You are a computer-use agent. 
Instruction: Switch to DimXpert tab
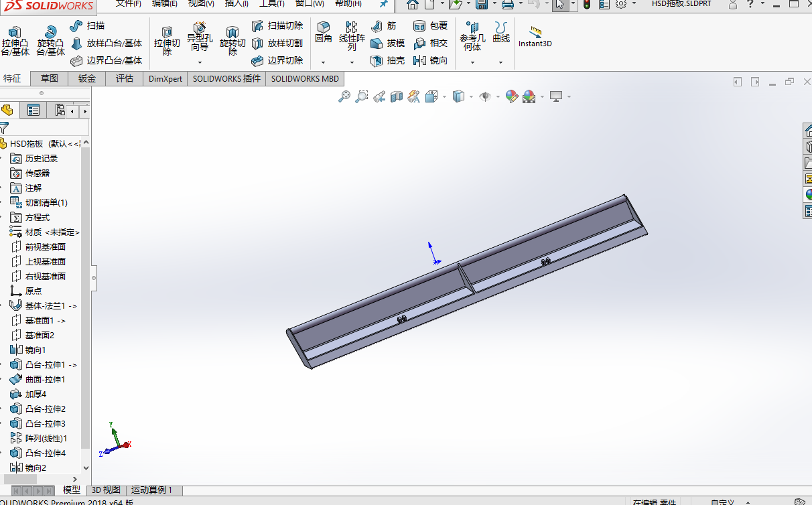tap(165, 78)
